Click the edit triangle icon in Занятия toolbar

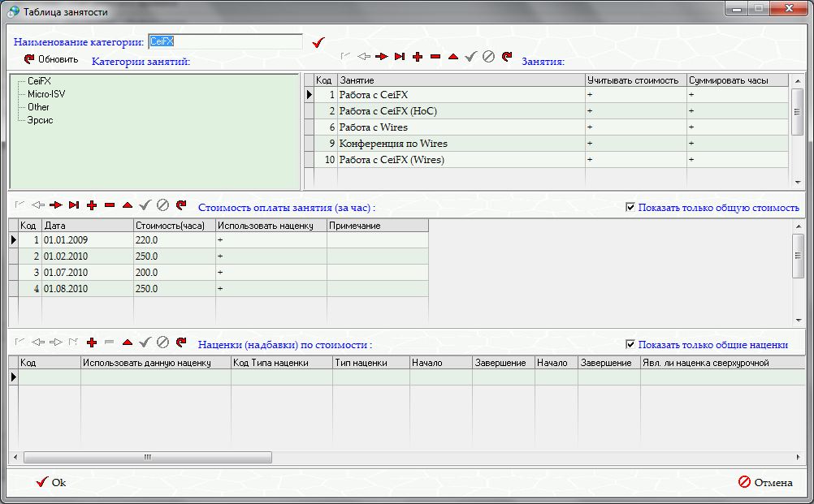tap(453, 57)
